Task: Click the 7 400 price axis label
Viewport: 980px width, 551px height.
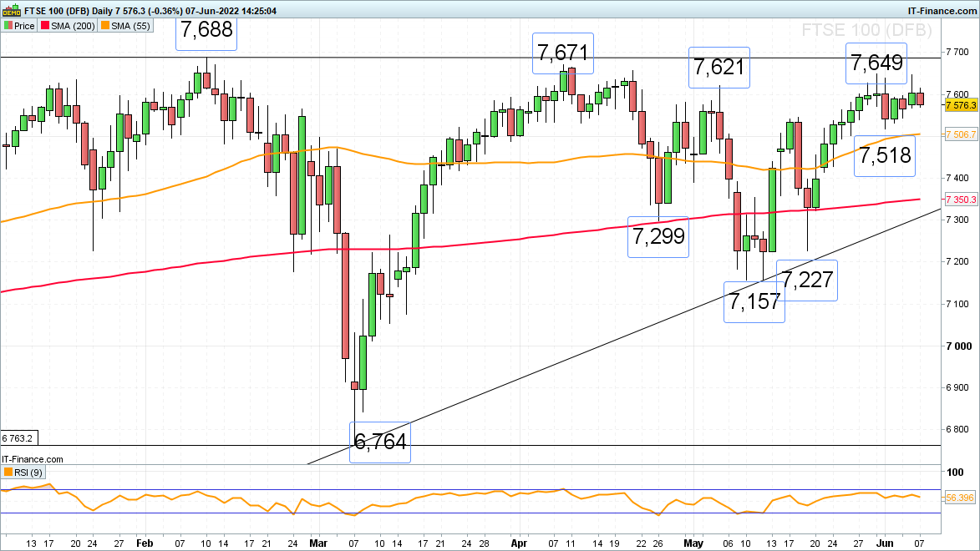Action: tap(957, 178)
